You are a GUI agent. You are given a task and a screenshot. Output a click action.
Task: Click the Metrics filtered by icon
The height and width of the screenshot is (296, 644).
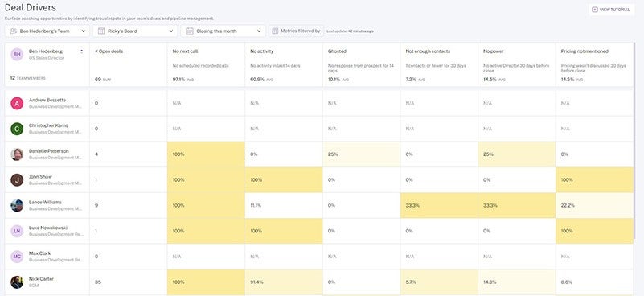pos(275,31)
